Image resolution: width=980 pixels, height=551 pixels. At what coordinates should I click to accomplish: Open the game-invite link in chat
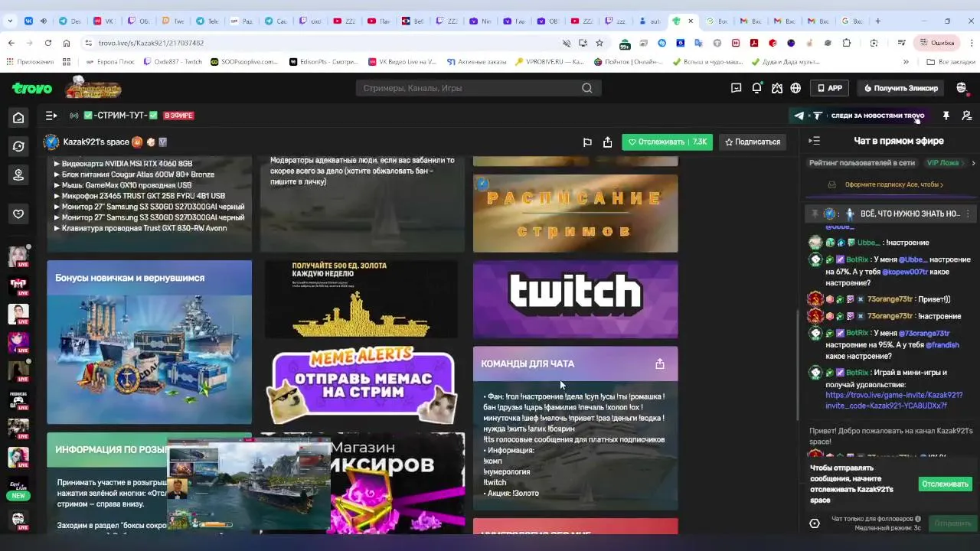tap(893, 401)
